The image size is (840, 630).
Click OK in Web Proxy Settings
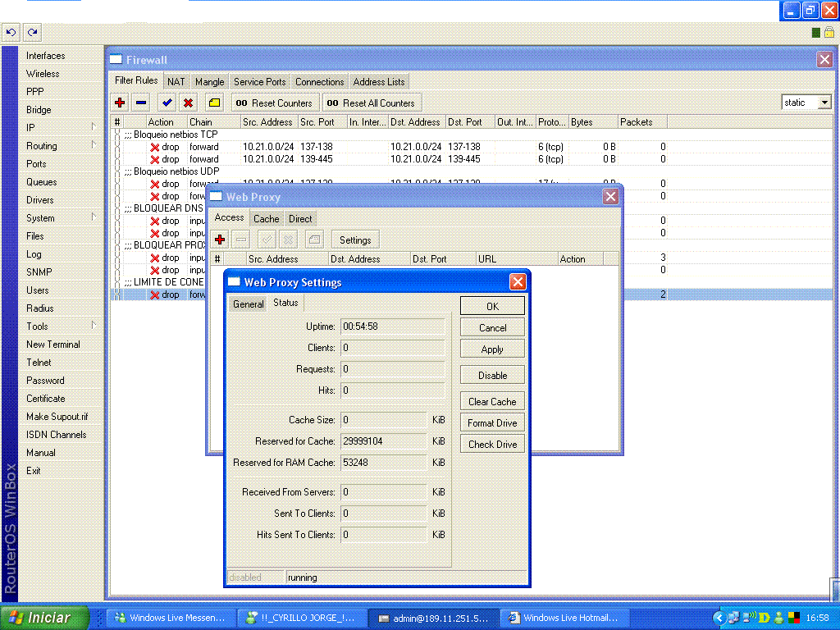(492, 307)
